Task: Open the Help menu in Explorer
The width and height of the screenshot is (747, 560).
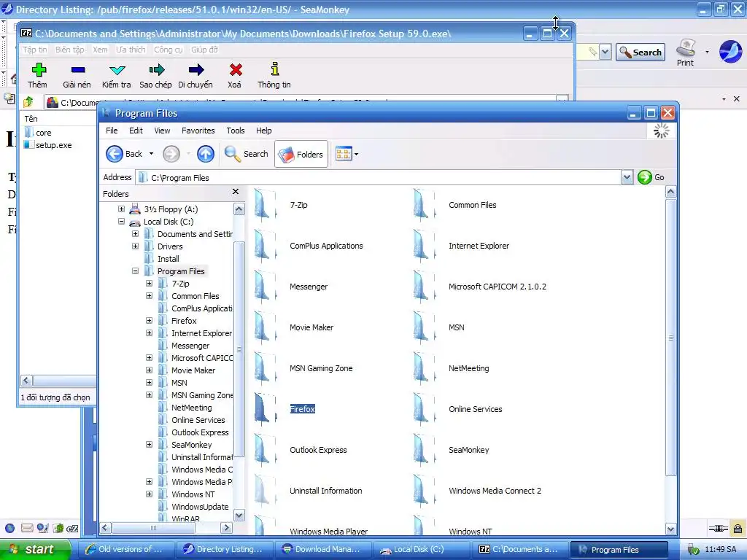Action: (263, 131)
